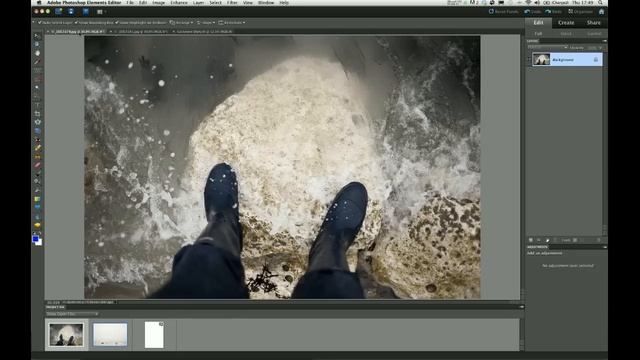Select the Horizontal Type tool
The image size is (640, 360).
[x=37, y=105]
